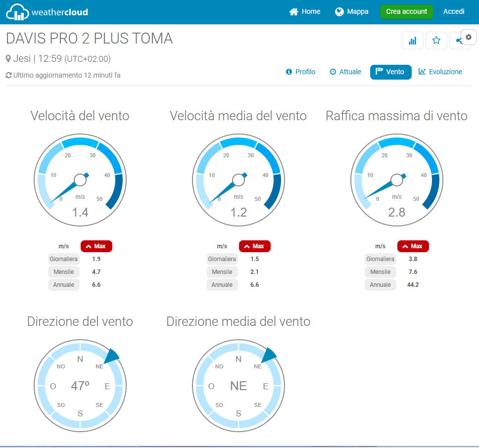Click the Direzione media del vento heading

(239, 321)
